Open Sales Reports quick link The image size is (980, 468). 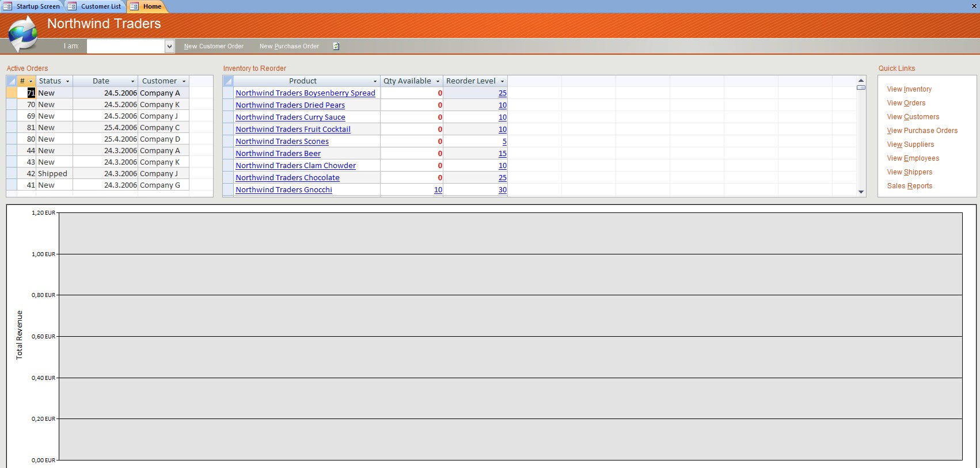click(910, 186)
